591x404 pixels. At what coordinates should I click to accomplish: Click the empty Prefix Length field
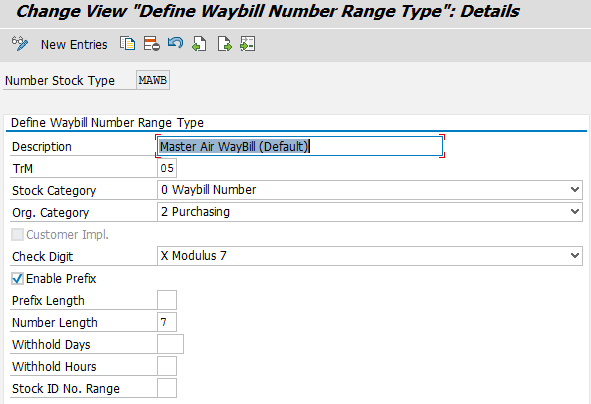[167, 300]
